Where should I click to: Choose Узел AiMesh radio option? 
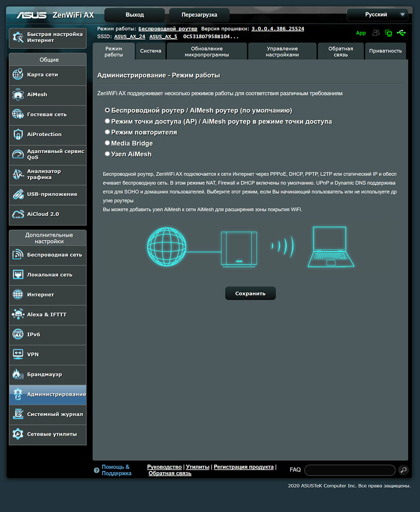108,154
